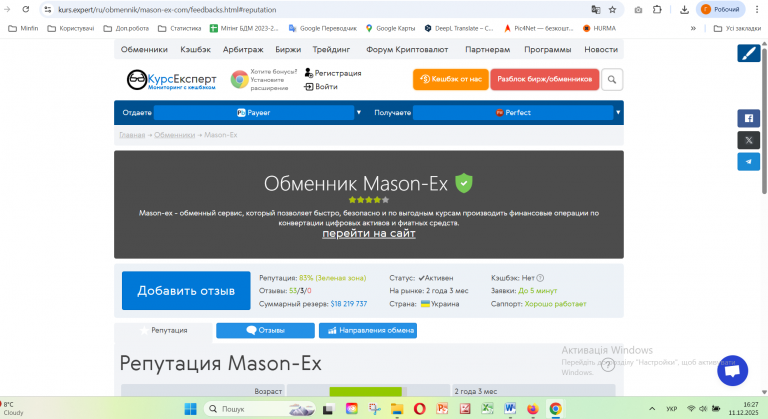Image resolution: width=768 pixels, height=419 pixels.
Task: Open the Користувачі bookmarks folder
Action: point(71,28)
